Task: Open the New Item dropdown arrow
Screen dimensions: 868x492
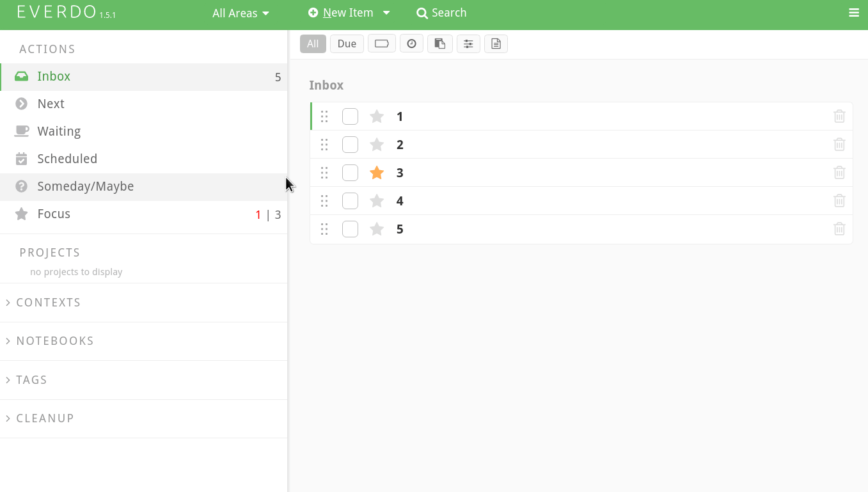Action: tap(386, 12)
